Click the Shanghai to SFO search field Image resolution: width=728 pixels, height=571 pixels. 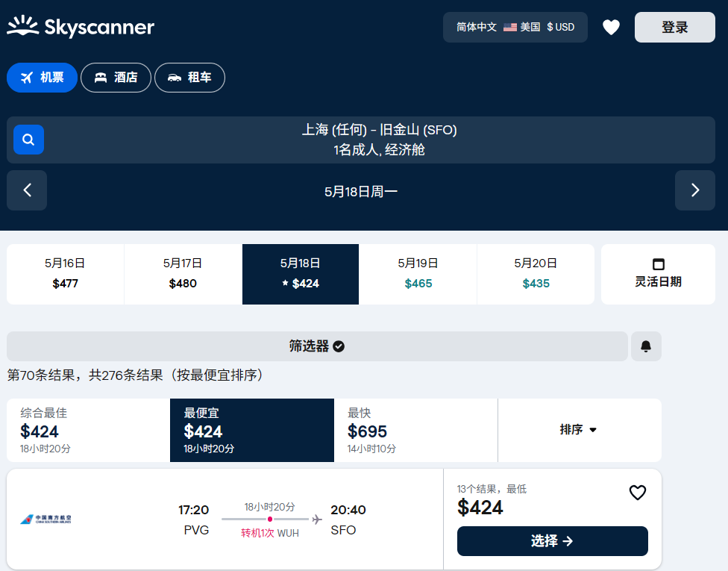379,140
